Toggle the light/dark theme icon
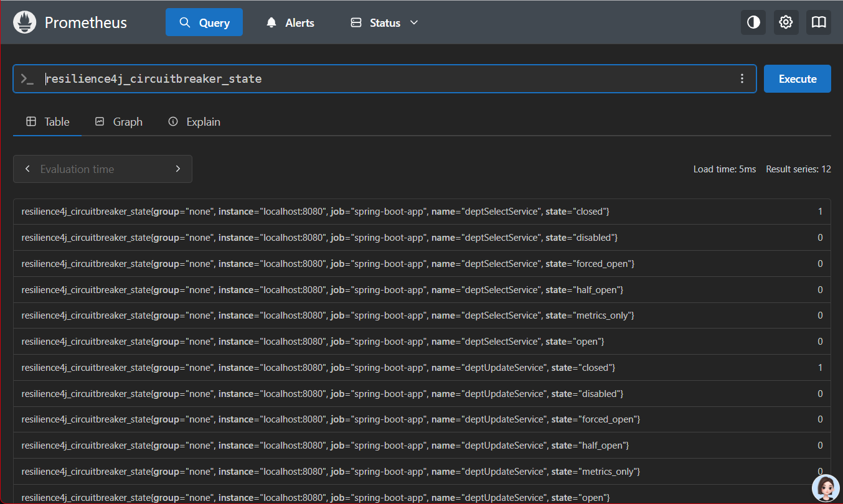This screenshot has width=843, height=504. (x=753, y=22)
